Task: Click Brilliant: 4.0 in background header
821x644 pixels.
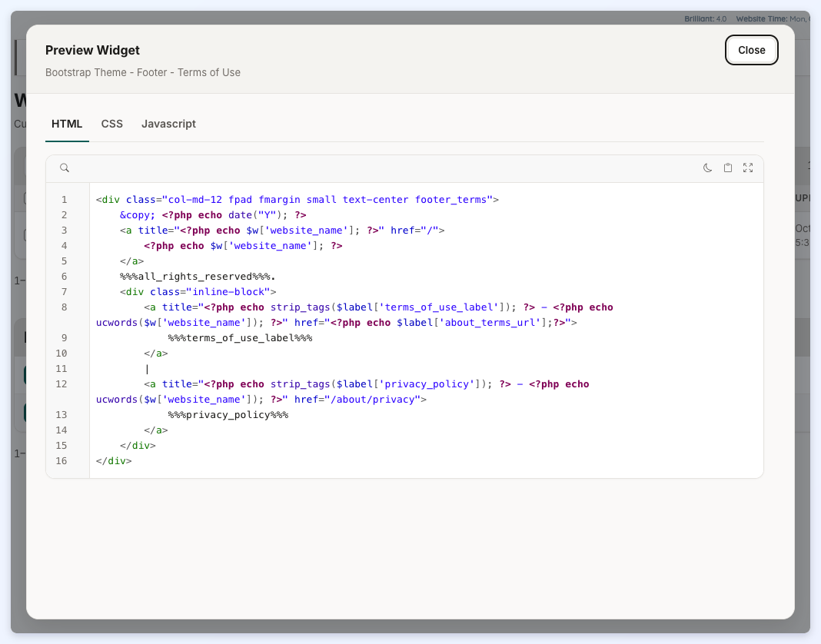Action: (705, 19)
